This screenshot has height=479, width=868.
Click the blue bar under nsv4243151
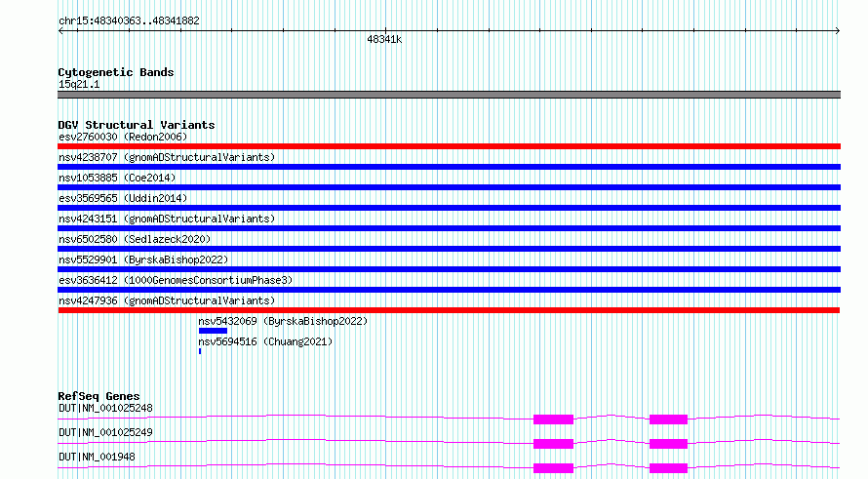point(449,228)
